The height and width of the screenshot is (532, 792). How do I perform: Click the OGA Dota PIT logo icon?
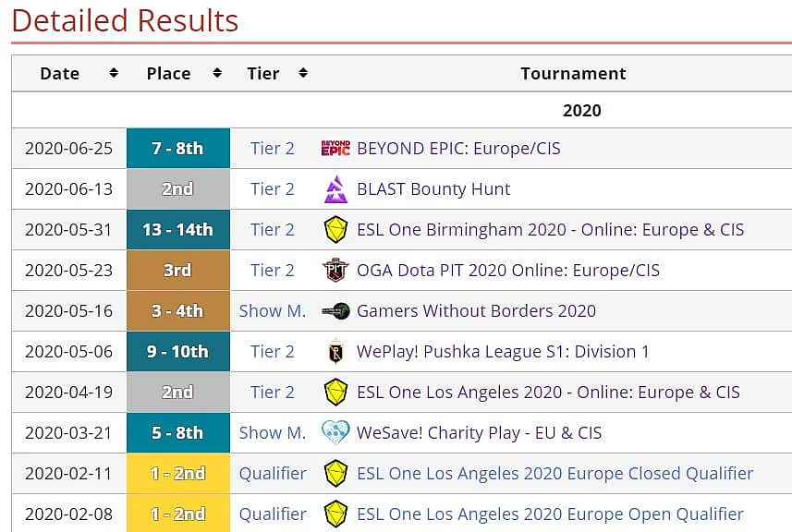(x=335, y=270)
